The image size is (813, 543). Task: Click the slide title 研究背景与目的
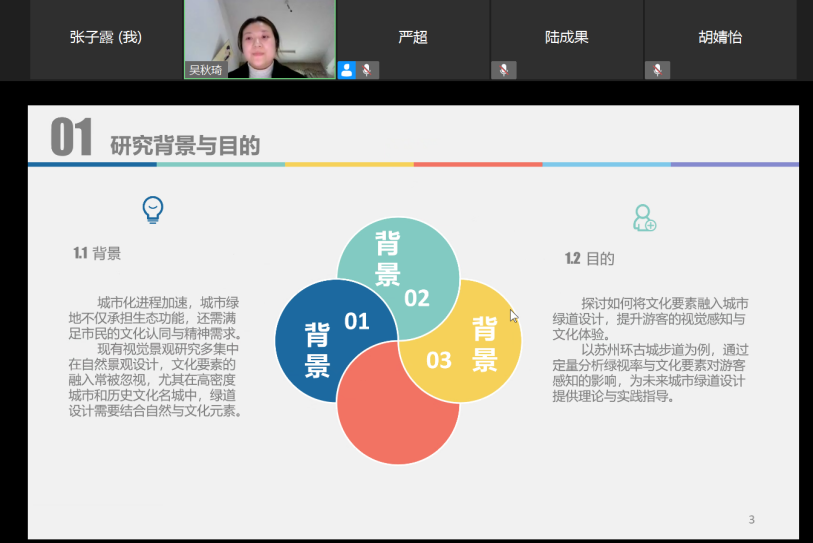(185, 145)
